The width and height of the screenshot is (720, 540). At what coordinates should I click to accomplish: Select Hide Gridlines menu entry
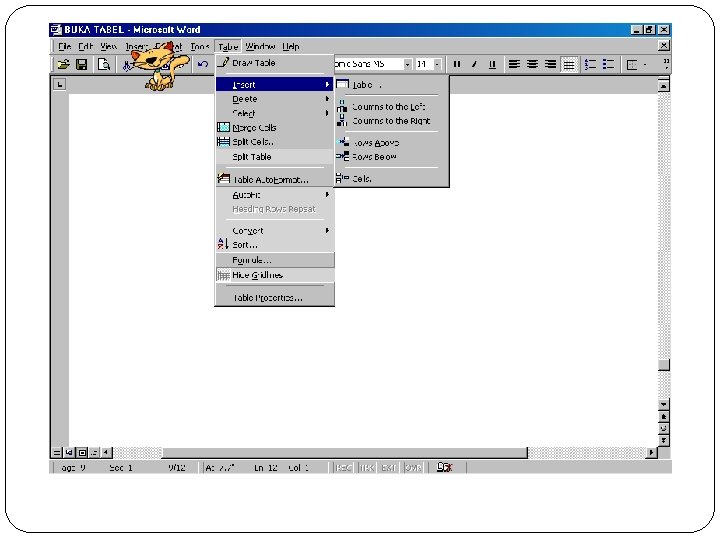(275, 275)
